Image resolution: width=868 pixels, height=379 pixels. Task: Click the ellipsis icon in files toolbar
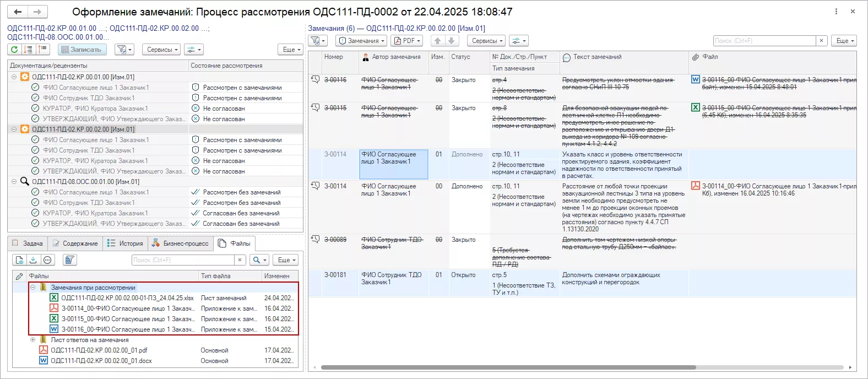tap(47, 260)
